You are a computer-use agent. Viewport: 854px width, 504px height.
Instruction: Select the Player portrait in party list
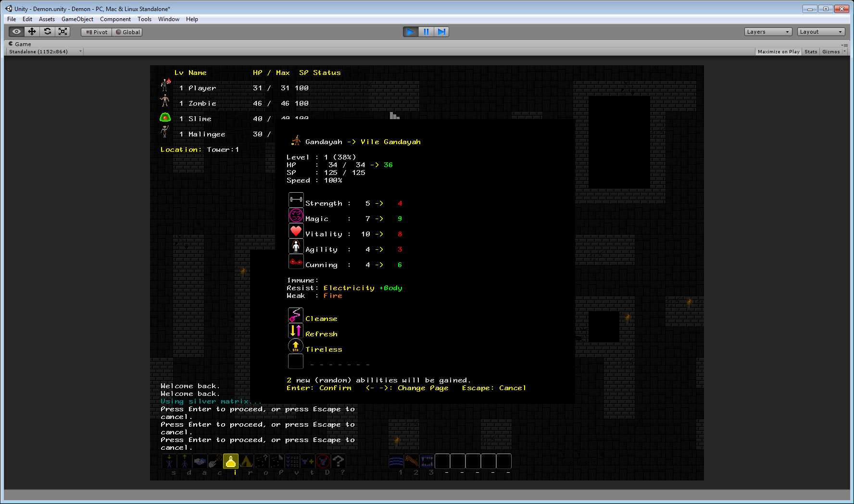click(165, 85)
